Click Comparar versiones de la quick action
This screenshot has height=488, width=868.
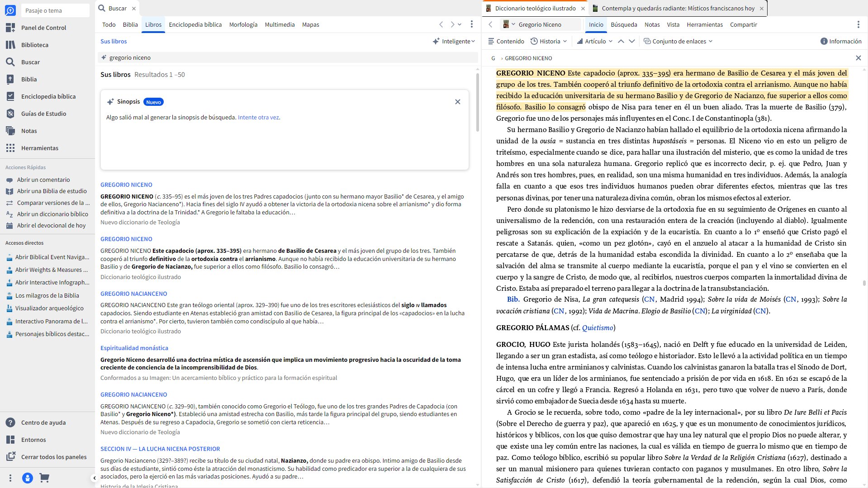pyautogui.click(x=47, y=203)
